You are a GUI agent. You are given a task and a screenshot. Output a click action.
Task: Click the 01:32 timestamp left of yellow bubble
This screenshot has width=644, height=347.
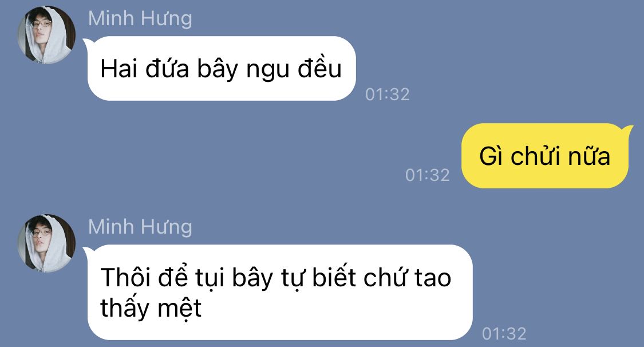(428, 175)
